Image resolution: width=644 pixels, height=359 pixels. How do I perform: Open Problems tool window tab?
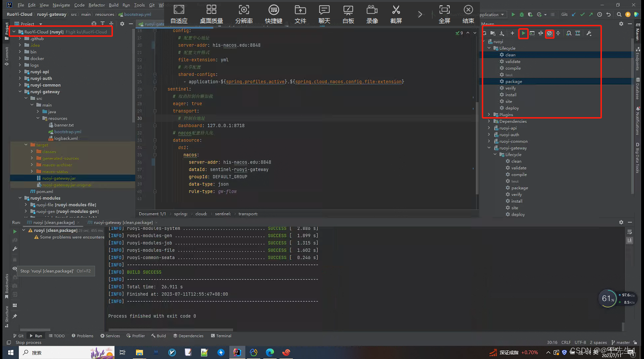click(x=82, y=336)
